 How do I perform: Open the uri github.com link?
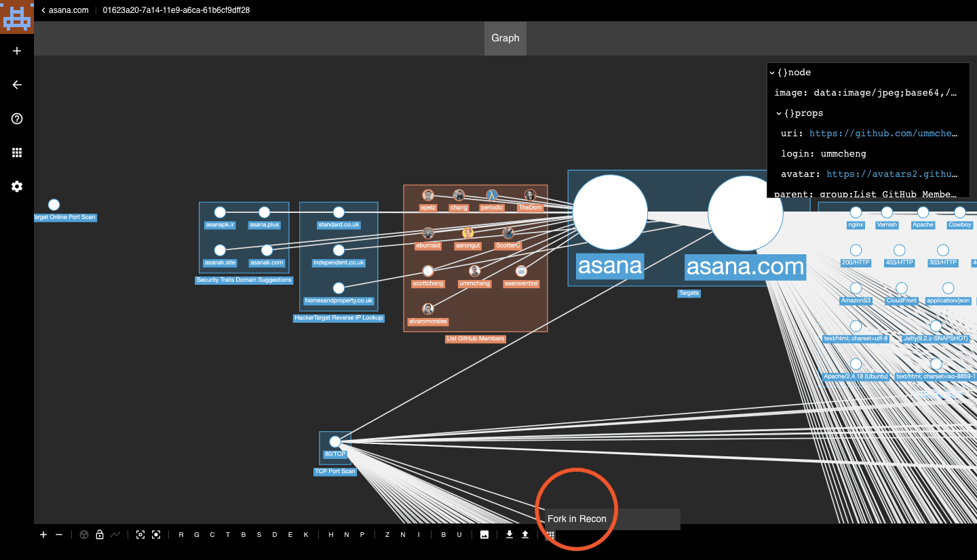[884, 134]
